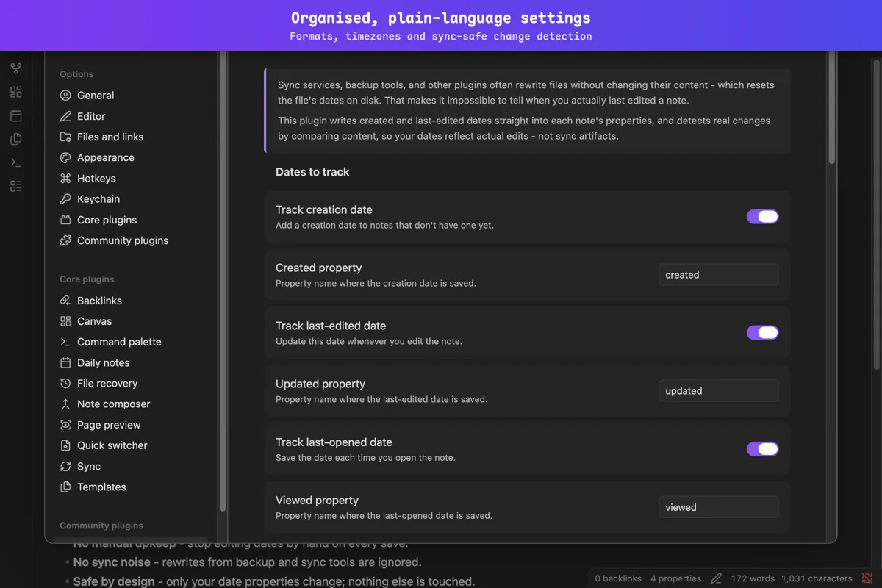The width and height of the screenshot is (882, 588).
Task: Click the stacked-files template ribbon icon
Action: click(16, 139)
